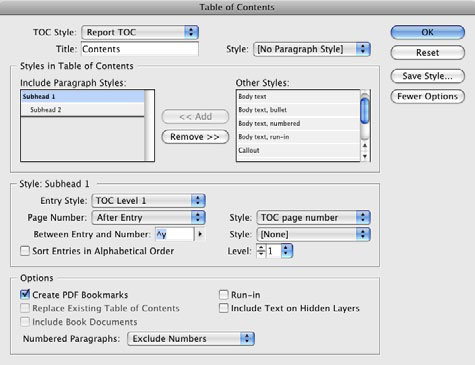Click the Level stepper arrows
475x365 pixels.
[x=261, y=251]
